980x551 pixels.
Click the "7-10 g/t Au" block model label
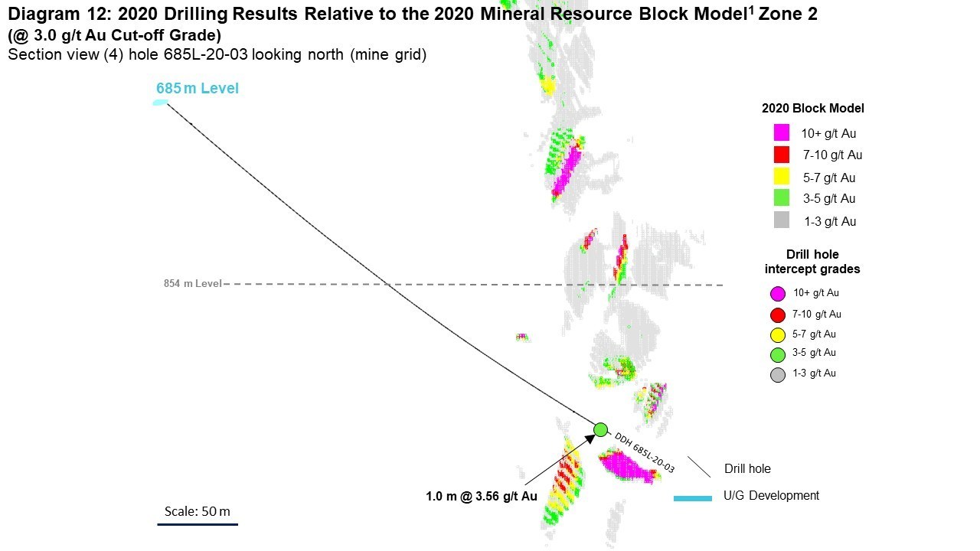832,155
